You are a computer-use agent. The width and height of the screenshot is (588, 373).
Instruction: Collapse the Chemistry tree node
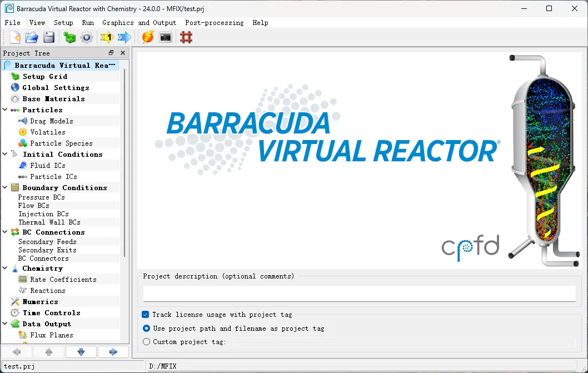(x=5, y=268)
